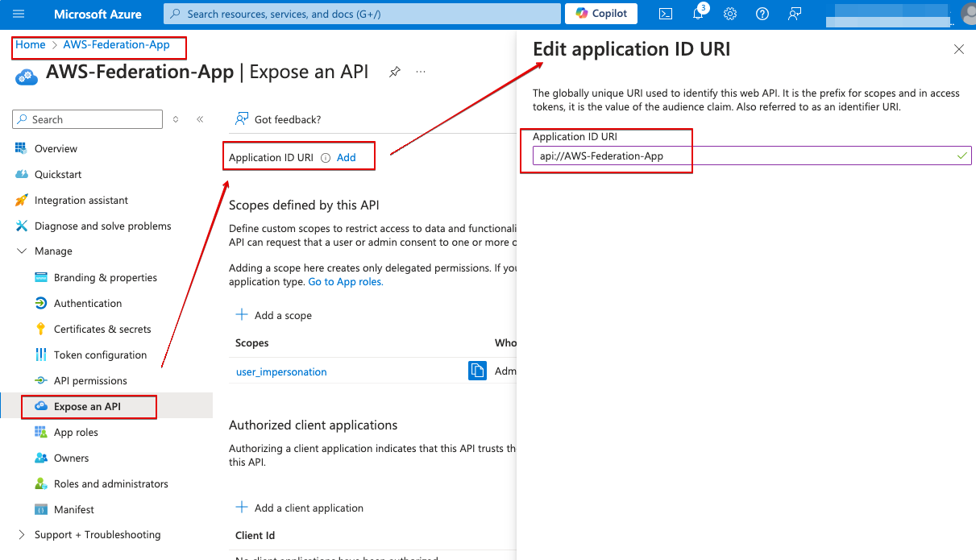Click the Diagnose wrench icon
The image size is (976, 560).
tap(22, 226)
